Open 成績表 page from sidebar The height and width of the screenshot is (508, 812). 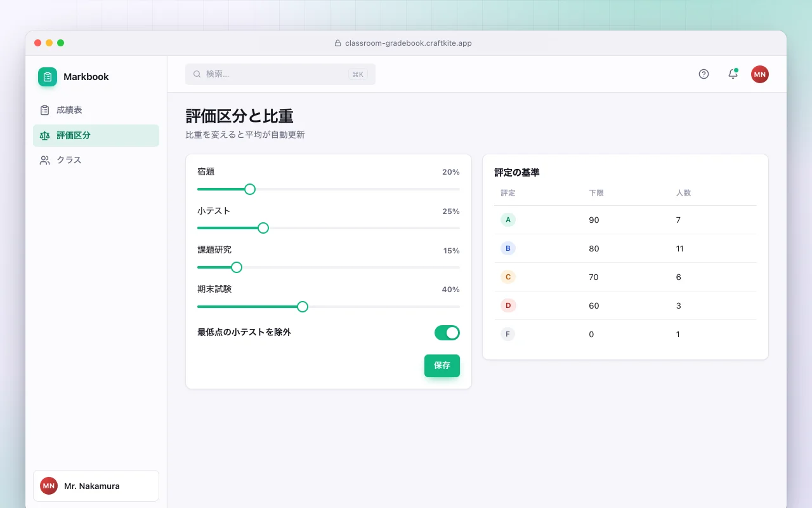tap(96, 110)
